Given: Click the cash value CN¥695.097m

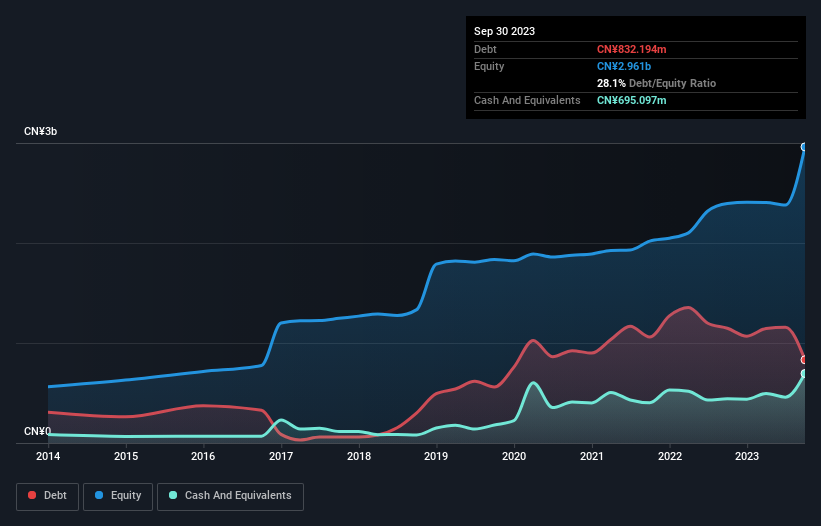Looking at the screenshot, I should click(x=631, y=100).
